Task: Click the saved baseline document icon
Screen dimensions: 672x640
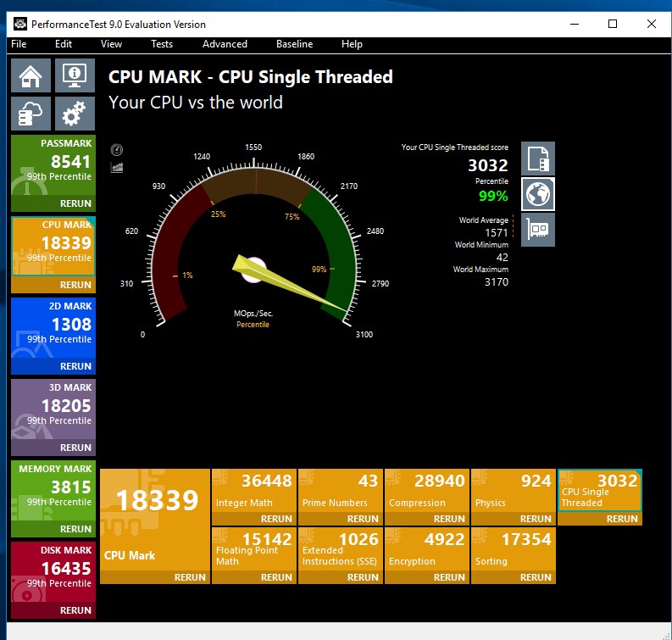Action: [x=538, y=159]
